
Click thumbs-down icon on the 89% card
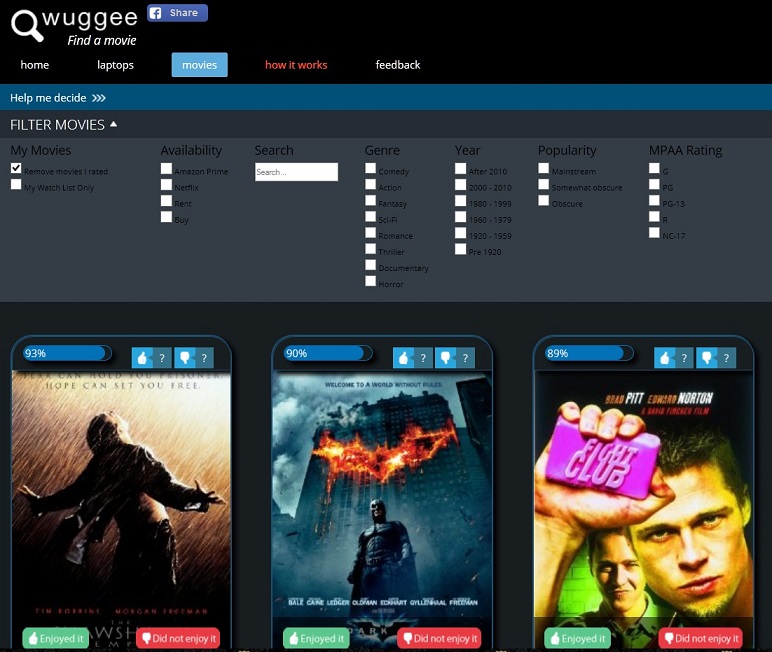pyautogui.click(x=707, y=358)
